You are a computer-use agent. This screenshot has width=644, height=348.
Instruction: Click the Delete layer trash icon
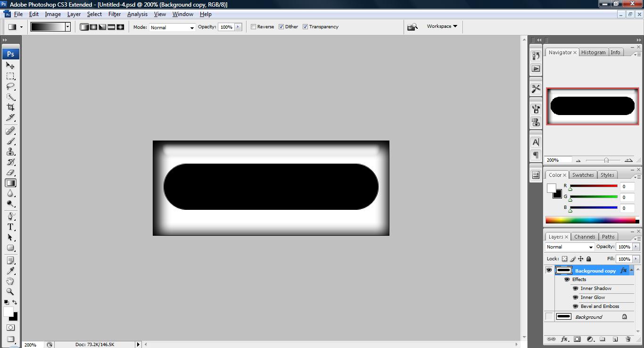click(628, 339)
